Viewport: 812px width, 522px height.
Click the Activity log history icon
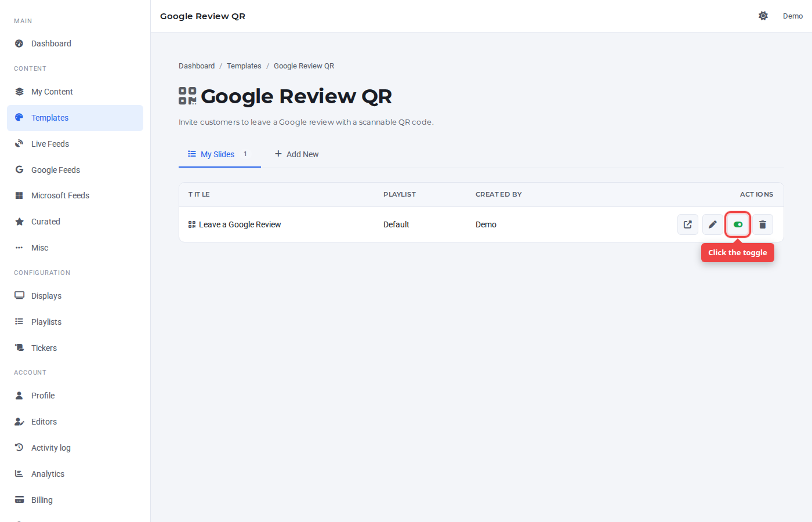click(19, 448)
